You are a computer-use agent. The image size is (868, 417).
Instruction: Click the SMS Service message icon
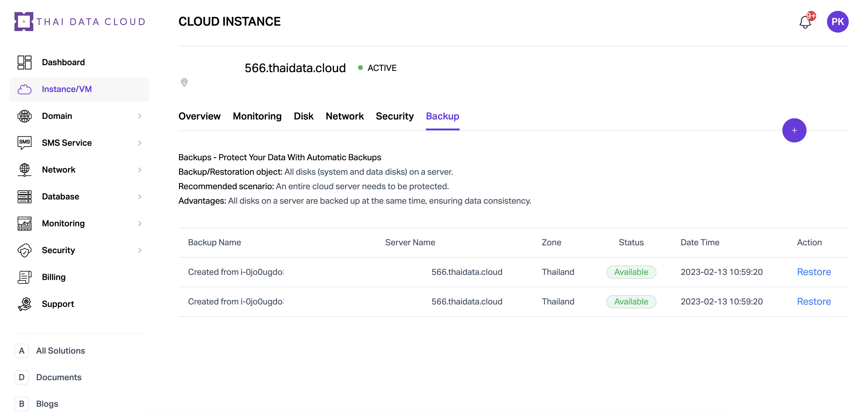(x=24, y=143)
